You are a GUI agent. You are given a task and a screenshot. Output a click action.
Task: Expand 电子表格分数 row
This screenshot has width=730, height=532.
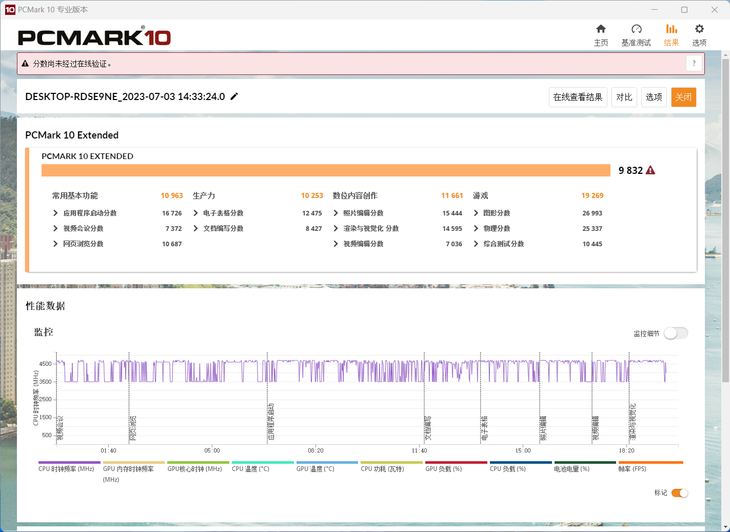coord(196,213)
